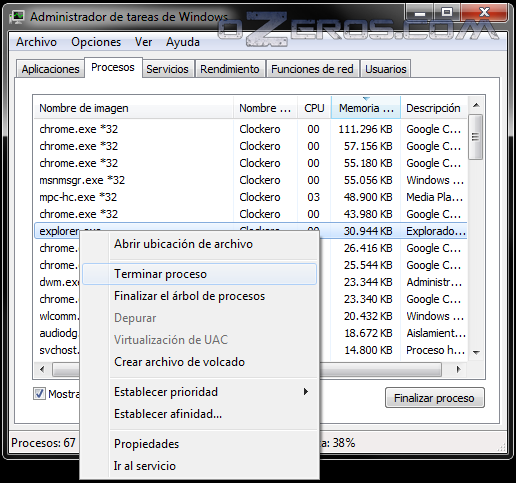The height and width of the screenshot is (483, 516).
Task: Select the chrome.exe row using 43.980 KB
Action: (250, 214)
